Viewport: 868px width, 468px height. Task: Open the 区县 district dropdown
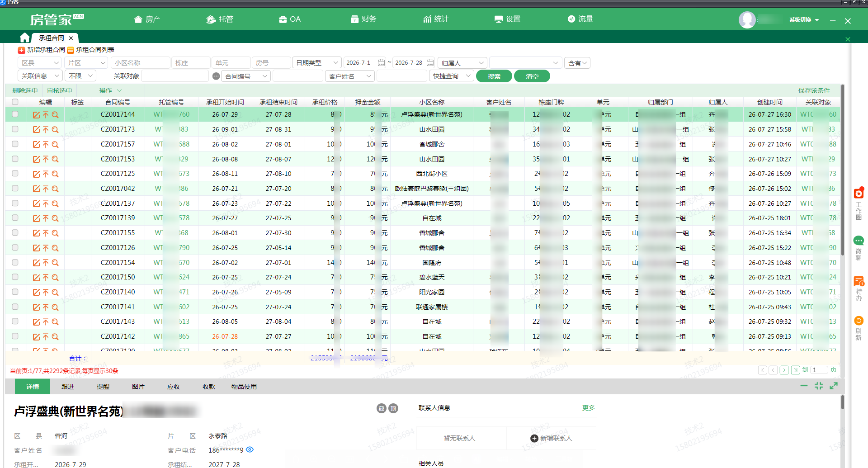click(x=39, y=63)
